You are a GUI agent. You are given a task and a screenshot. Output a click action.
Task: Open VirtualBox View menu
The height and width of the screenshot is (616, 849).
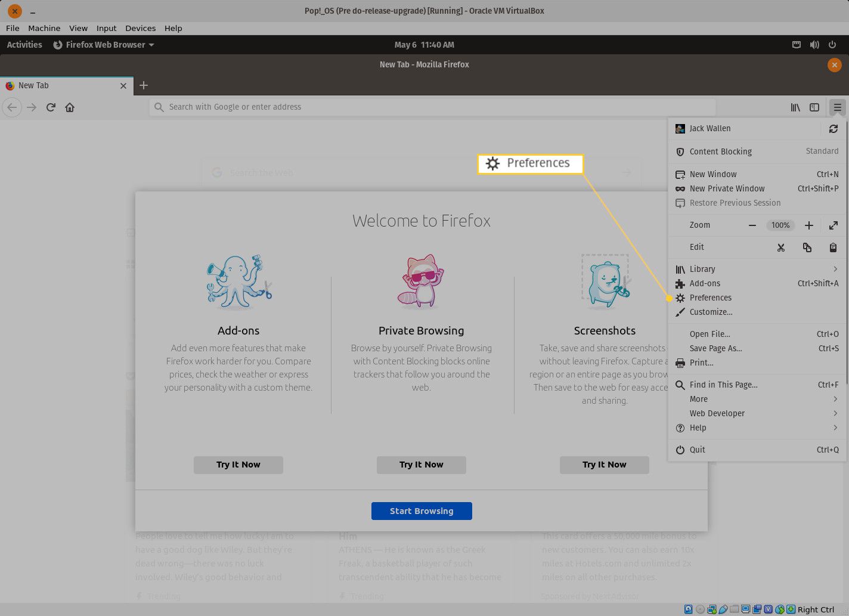pyautogui.click(x=78, y=28)
